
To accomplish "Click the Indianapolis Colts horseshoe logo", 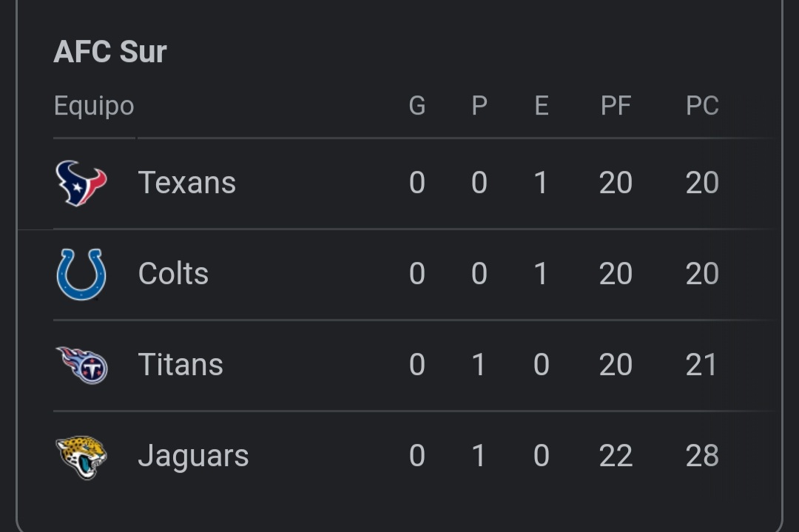I will click(81, 274).
